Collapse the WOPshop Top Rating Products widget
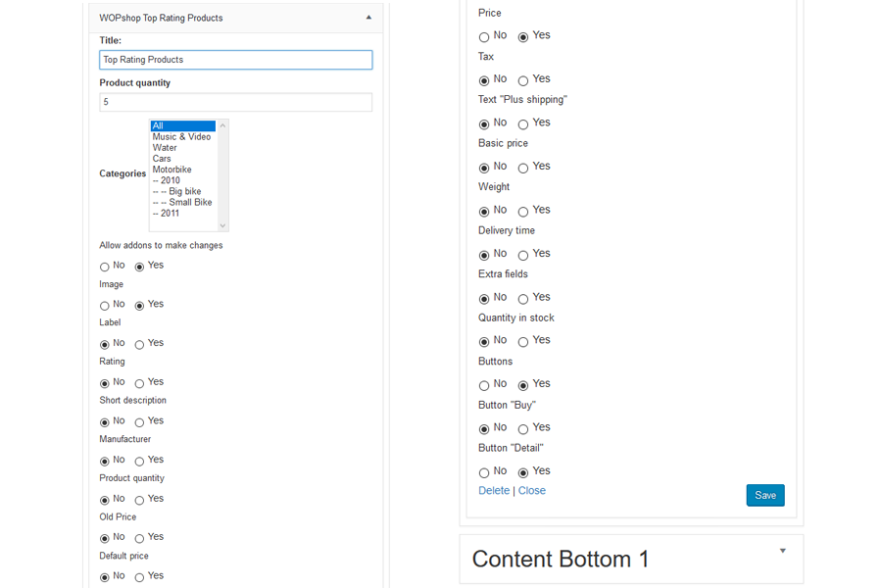This screenshot has width=882, height=588. tap(368, 18)
